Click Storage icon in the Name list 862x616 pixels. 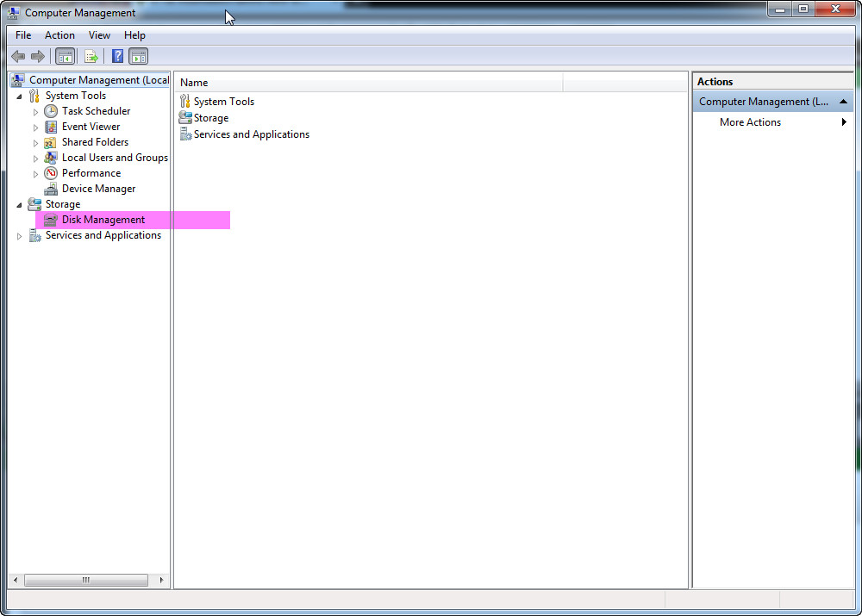pyautogui.click(x=185, y=117)
